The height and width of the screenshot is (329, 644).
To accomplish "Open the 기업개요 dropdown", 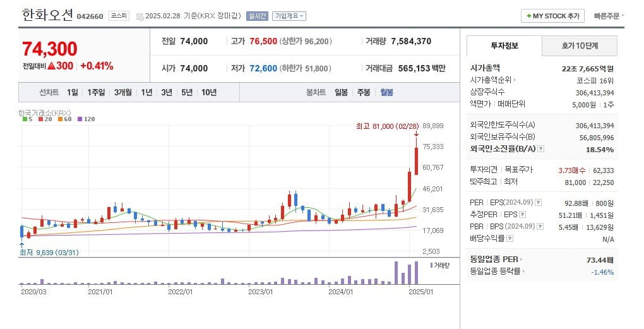I will click(x=289, y=16).
